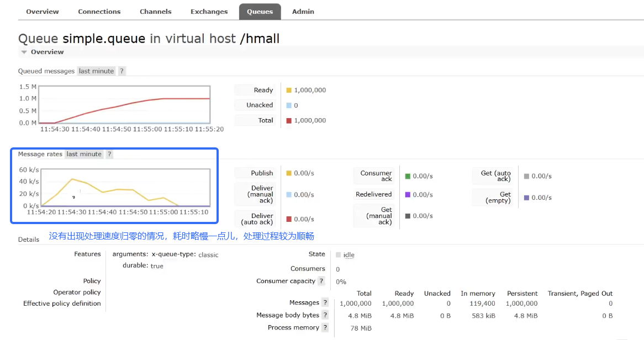Click the Redelivered rate label

coord(374,194)
